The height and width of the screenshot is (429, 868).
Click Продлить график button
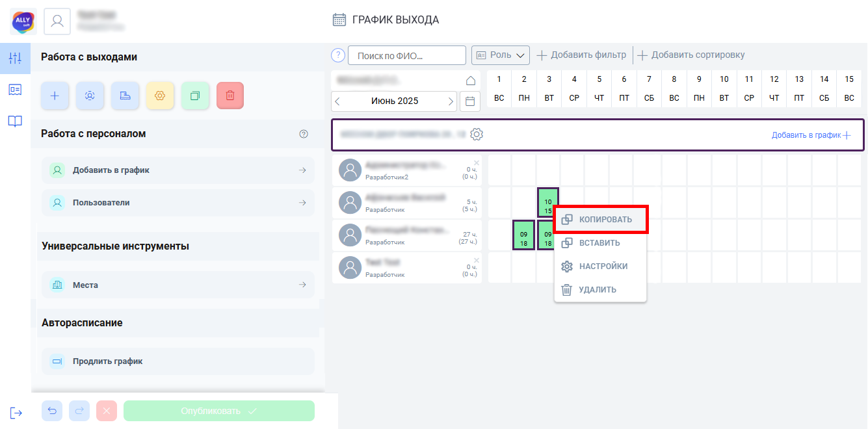tap(178, 361)
